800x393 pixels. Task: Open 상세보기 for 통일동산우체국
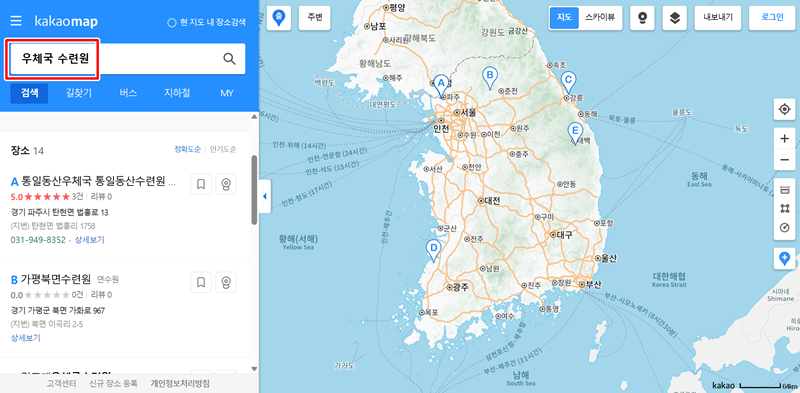[90, 240]
